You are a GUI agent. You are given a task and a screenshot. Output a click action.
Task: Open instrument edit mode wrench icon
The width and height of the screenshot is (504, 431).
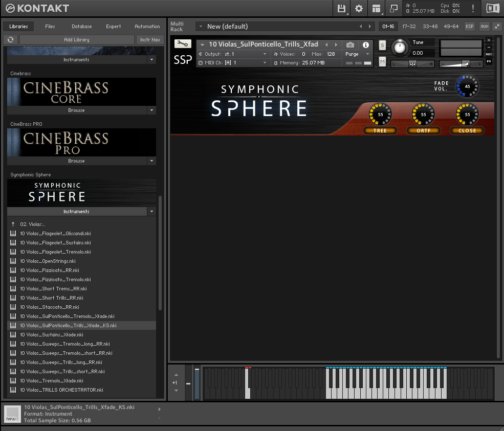pos(183,43)
